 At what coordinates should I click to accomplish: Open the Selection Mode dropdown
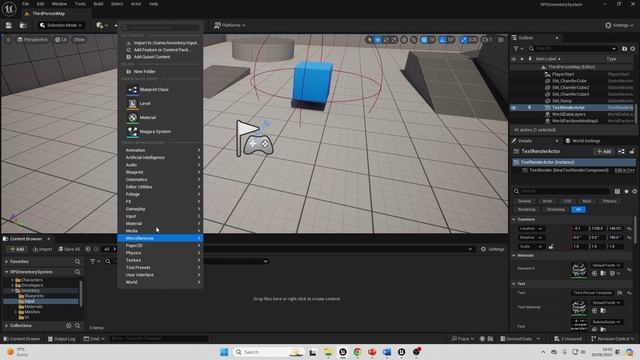tap(61, 25)
